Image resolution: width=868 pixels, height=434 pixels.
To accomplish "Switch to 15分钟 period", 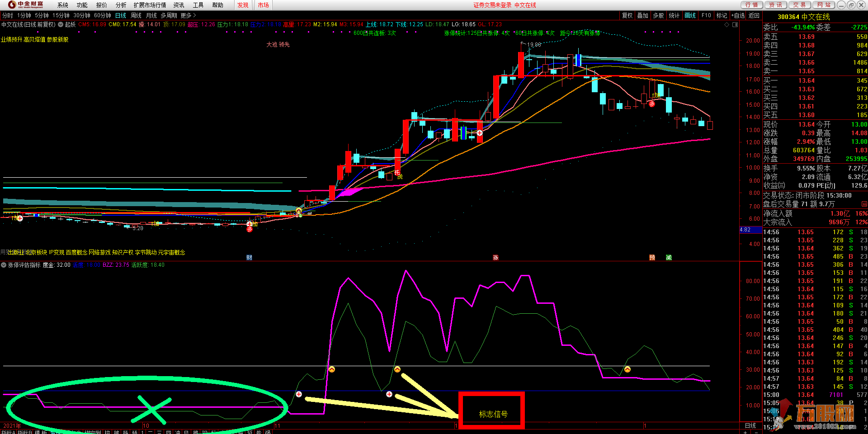I will pos(61,15).
